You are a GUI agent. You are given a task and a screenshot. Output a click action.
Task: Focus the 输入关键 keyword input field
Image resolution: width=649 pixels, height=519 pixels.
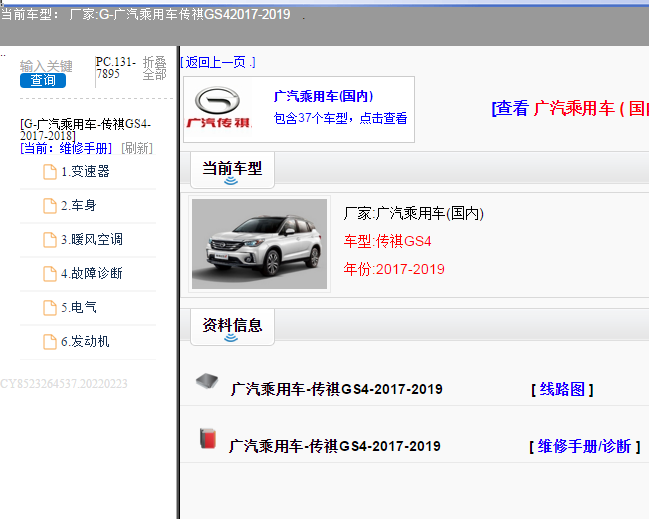point(46,66)
